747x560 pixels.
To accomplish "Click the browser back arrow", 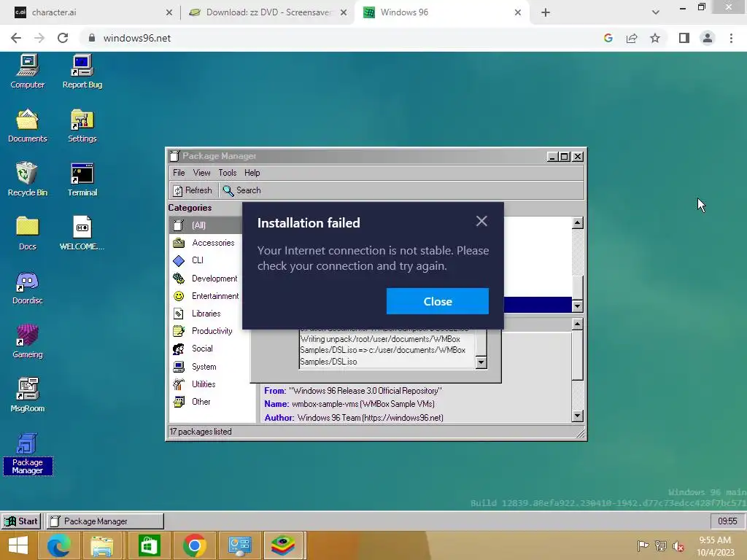I will pos(16,38).
